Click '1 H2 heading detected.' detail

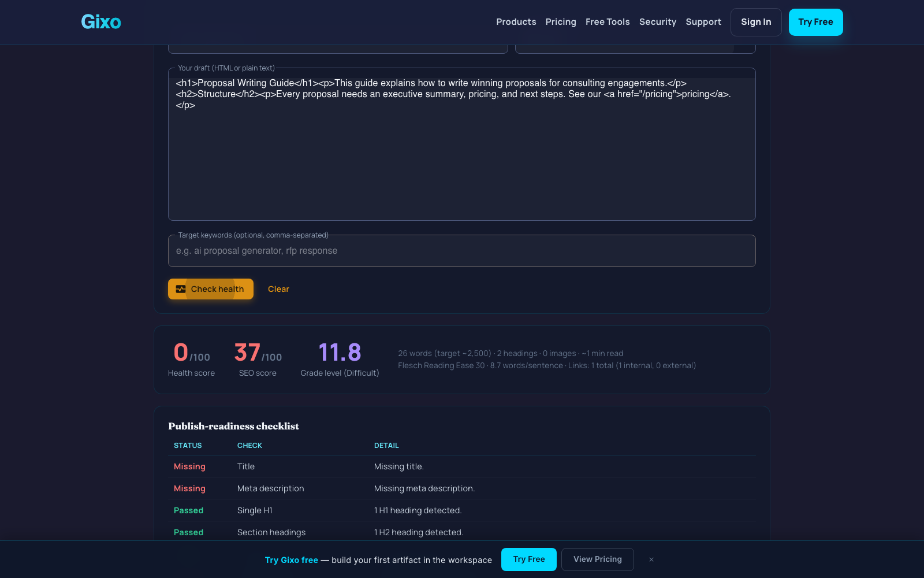point(419,532)
